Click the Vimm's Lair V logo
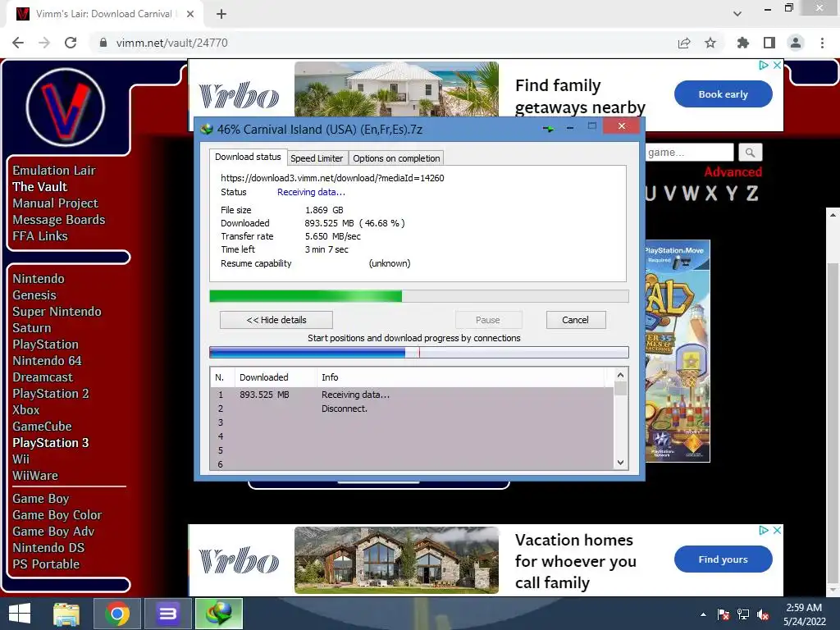Screen dimensions: 840x630 [x=66, y=107]
